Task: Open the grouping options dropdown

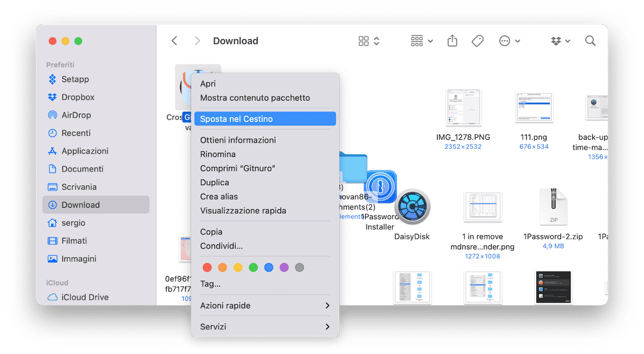Action: [x=422, y=41]
